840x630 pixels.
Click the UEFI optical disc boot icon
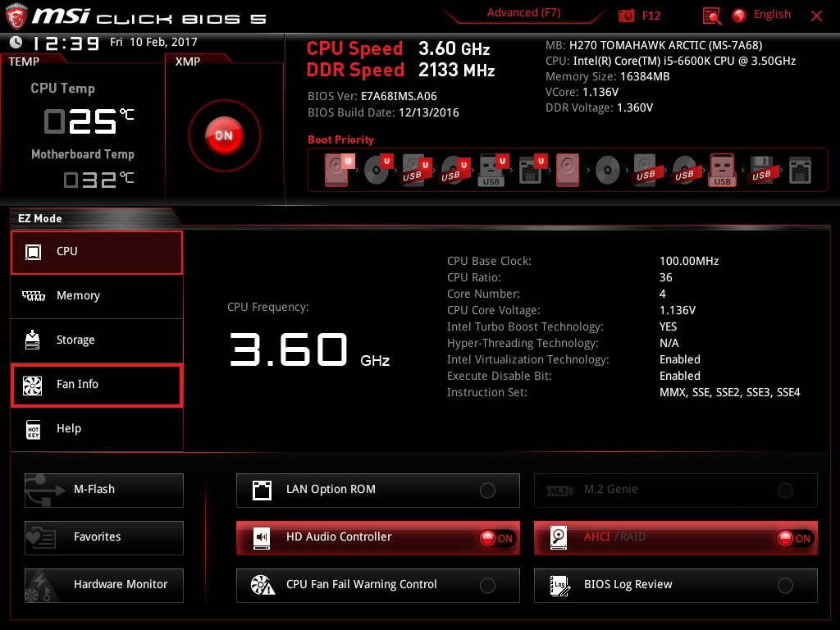pos(377,171)
